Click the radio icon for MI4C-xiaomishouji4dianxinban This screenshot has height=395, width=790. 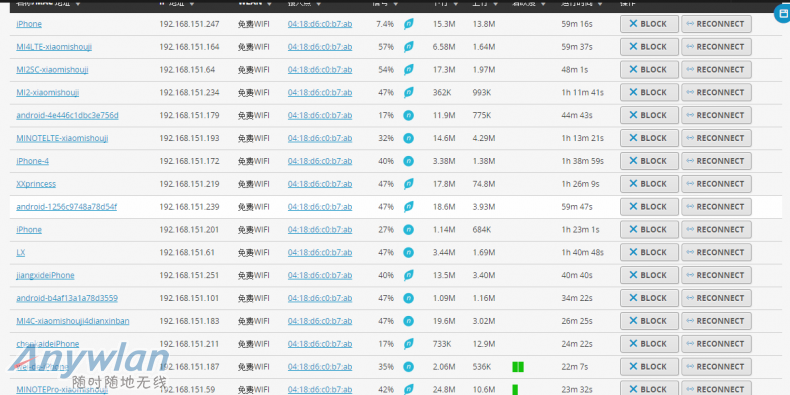coord(409,321)
